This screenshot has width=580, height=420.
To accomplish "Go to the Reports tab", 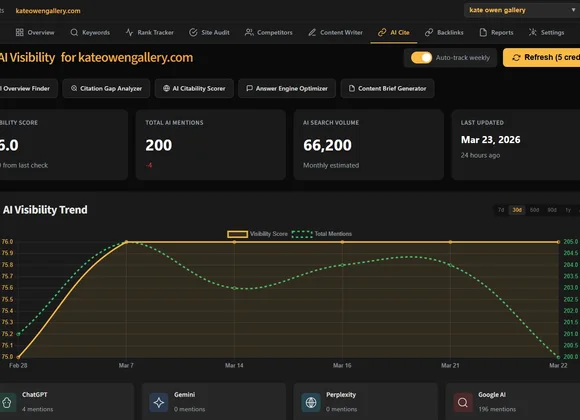I will point(496,33).
